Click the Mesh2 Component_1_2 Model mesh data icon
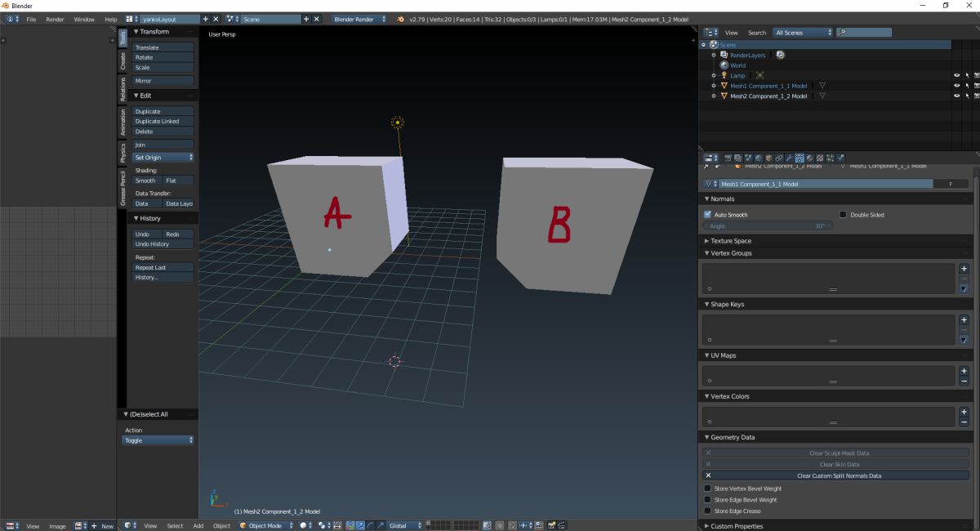This screenshot has width=980, height=531. (822, 96)
